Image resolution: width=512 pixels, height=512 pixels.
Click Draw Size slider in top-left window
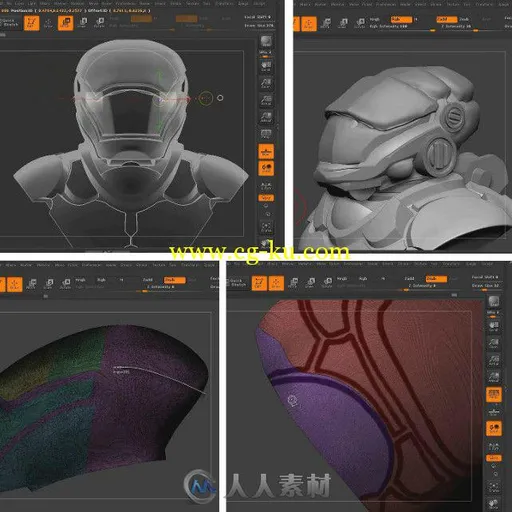point(259,26)
